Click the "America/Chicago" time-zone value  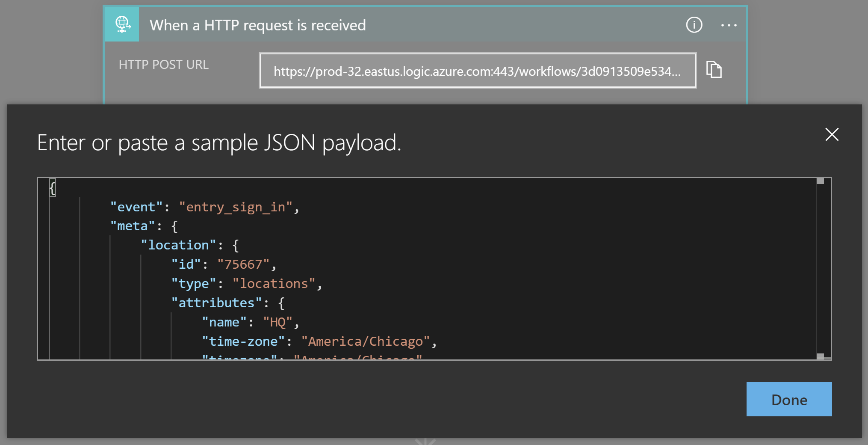coord(366,341)
